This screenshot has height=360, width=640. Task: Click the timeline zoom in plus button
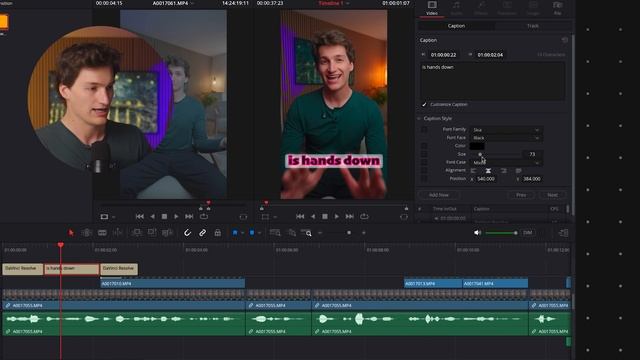pos(364,233)
